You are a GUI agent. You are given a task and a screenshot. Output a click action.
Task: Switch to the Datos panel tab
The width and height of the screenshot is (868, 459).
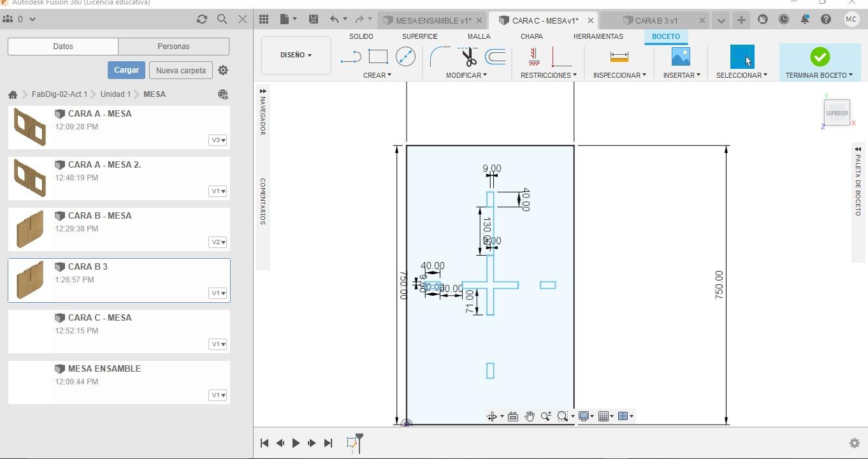[63, 47]
